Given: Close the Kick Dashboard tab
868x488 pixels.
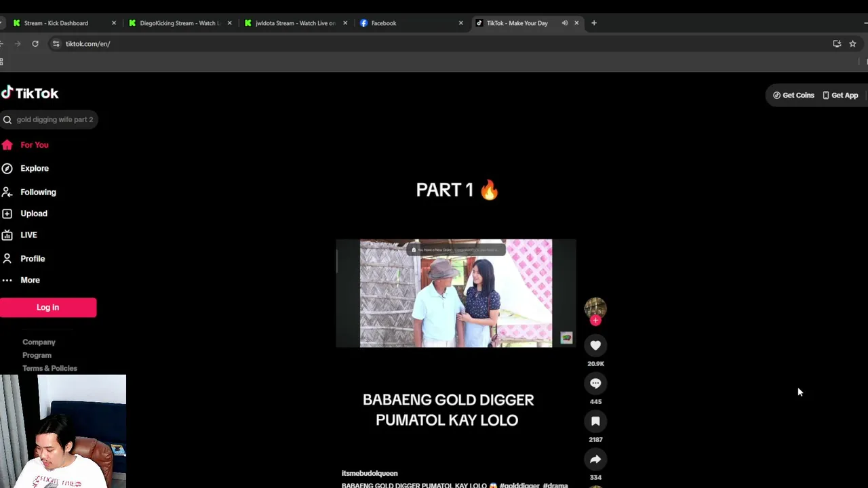Looking at the screenshot, I should point(114,23).
